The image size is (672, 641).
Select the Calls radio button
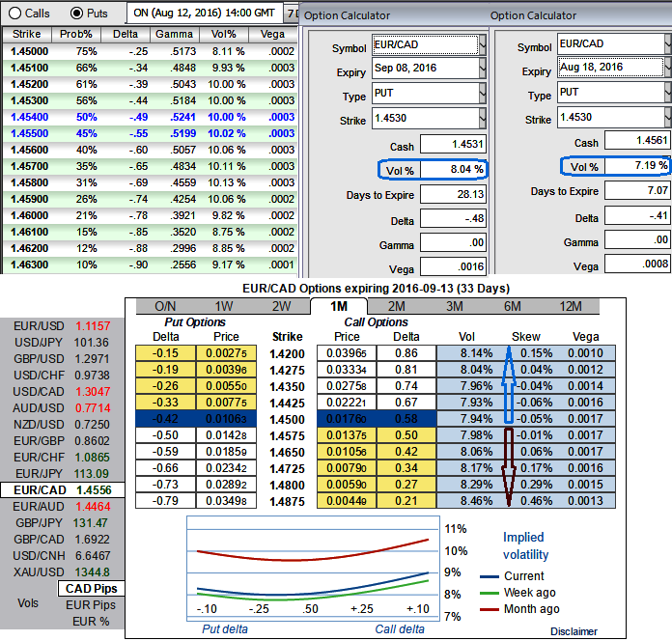click(x=14, y=14)
